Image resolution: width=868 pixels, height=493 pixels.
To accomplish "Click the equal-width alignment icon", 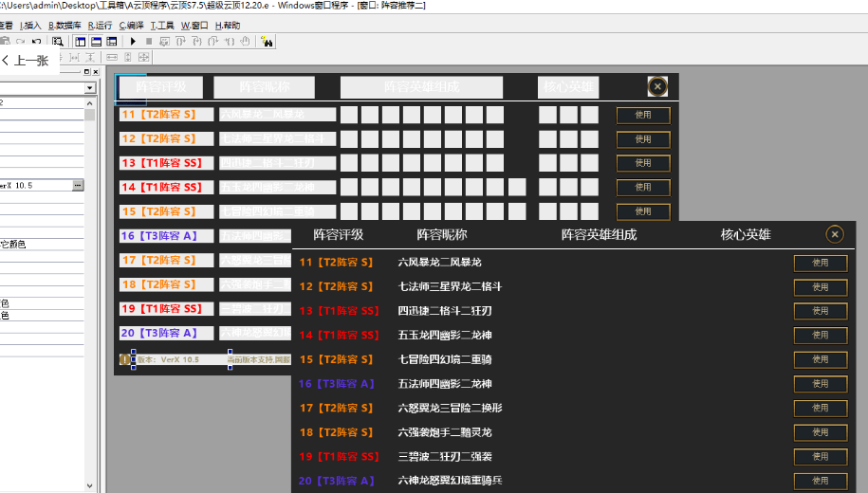I will click(x=112, y=58).
